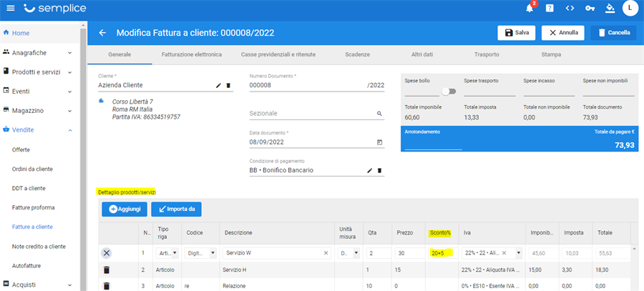Open the help question mark icon
This screenshot has width=644, height=291.
point(550,9)
